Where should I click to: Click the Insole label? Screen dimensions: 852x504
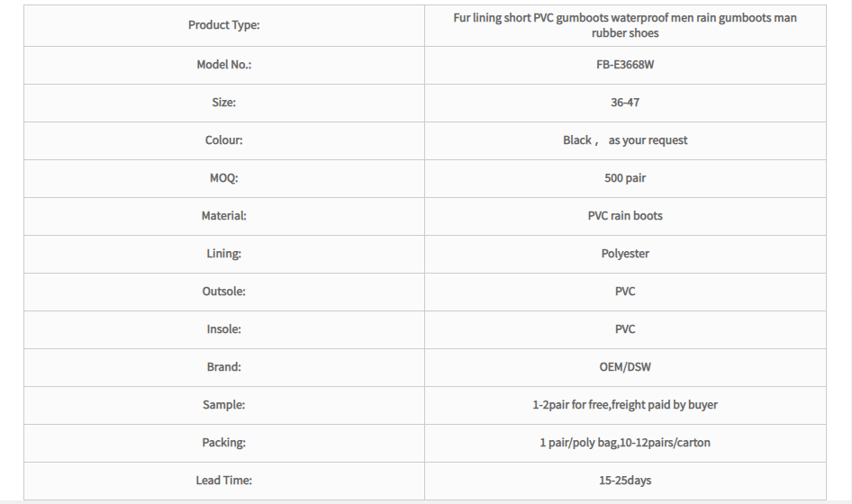[x=224, y=329]
